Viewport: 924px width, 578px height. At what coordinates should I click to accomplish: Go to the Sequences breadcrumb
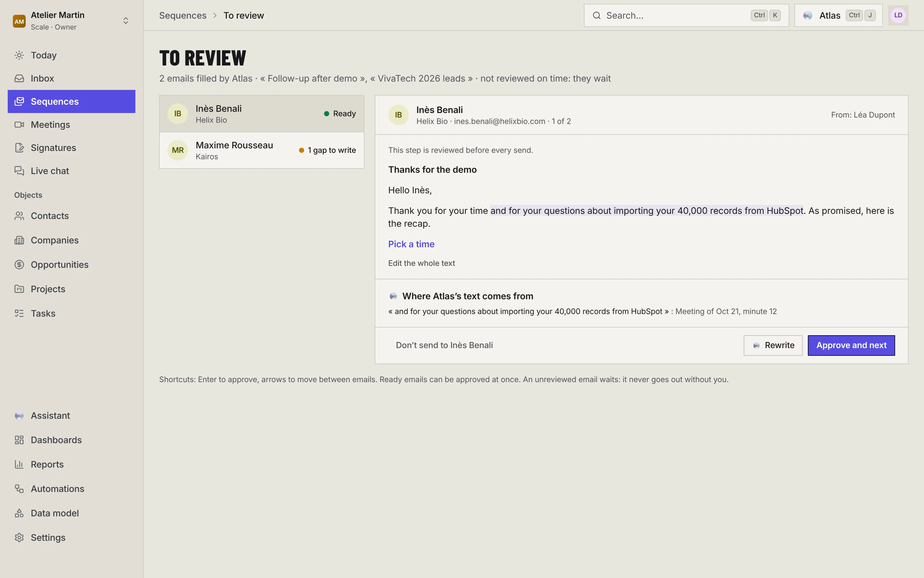pyautogui.click(x=183, y=15)
